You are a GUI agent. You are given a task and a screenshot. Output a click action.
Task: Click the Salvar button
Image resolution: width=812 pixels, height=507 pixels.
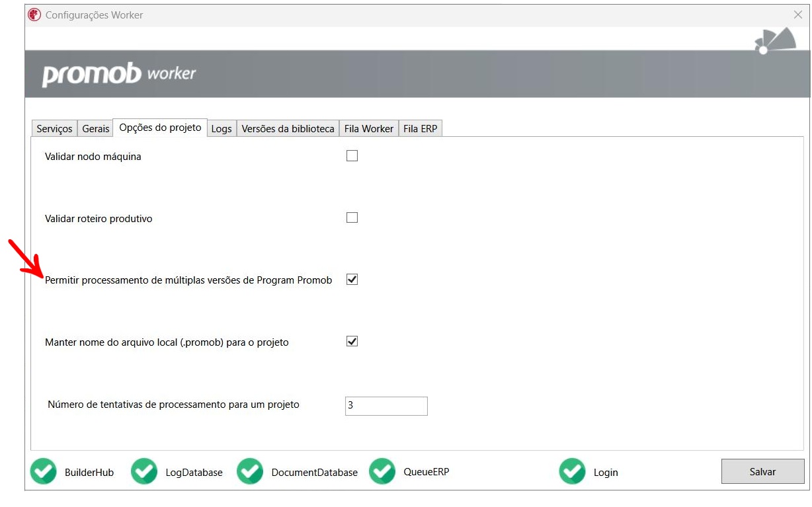click(x=762, y=471)
